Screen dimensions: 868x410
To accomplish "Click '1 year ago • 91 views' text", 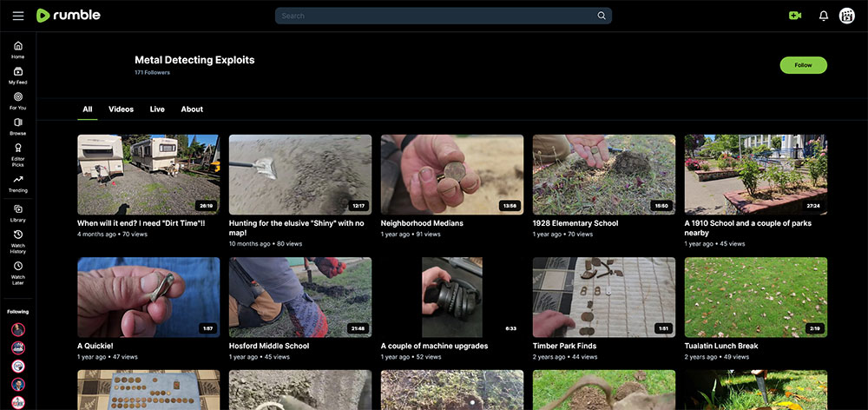I will (x=411, y=235).
